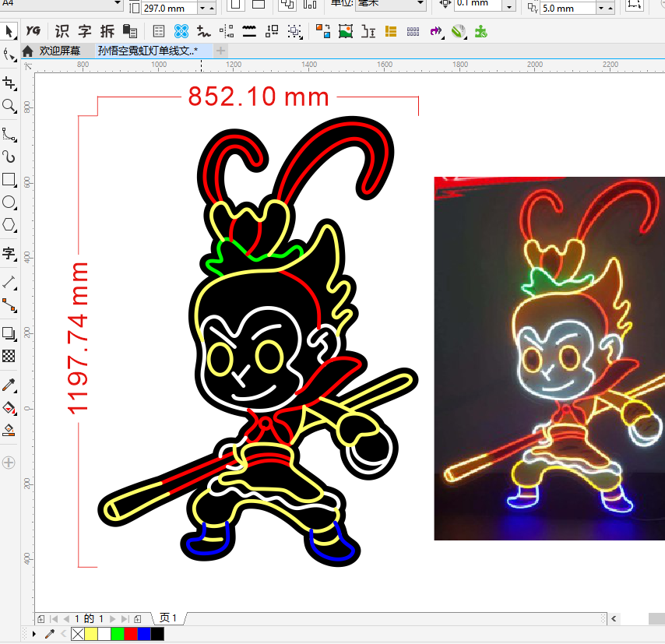Select the Bezier curve tool
The width and height of the screenshot is (665, 644).
(9, 134)
